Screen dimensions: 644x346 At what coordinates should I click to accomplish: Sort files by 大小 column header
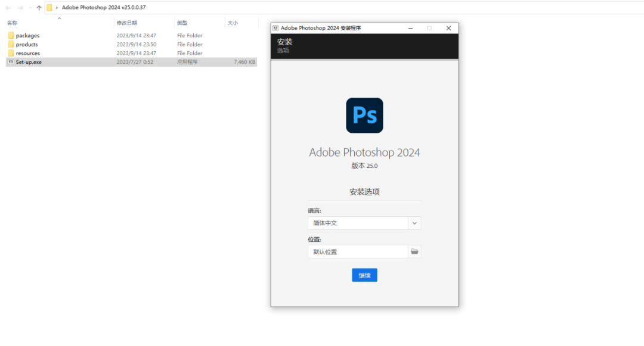pos(233,23)
